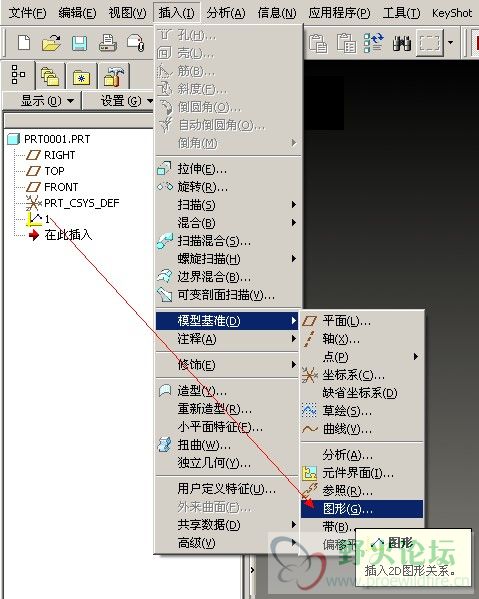Viewport: 479px width, 599px height.
Task: Click the dashed selection box tool
Action: click(x=430, y=43)
